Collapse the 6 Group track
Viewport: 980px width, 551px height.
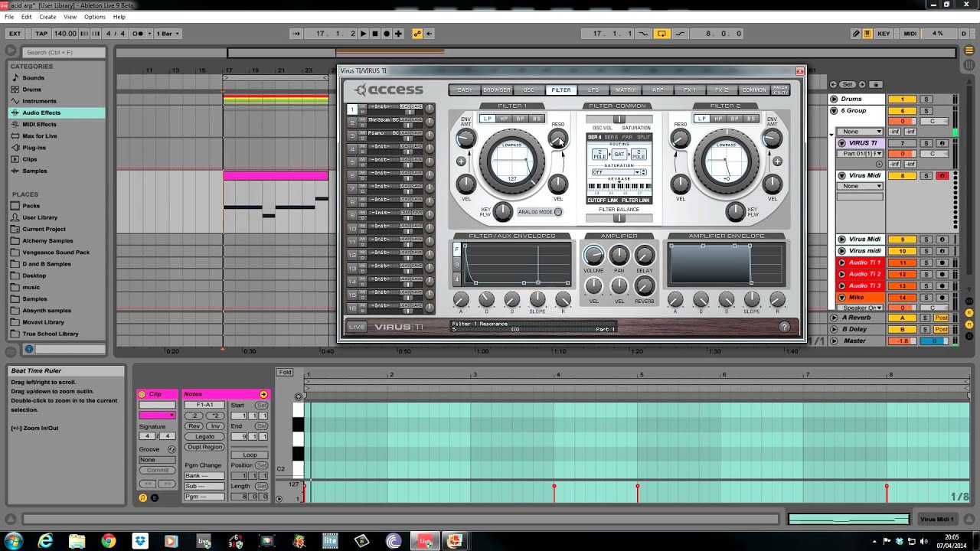coord(834,111)
